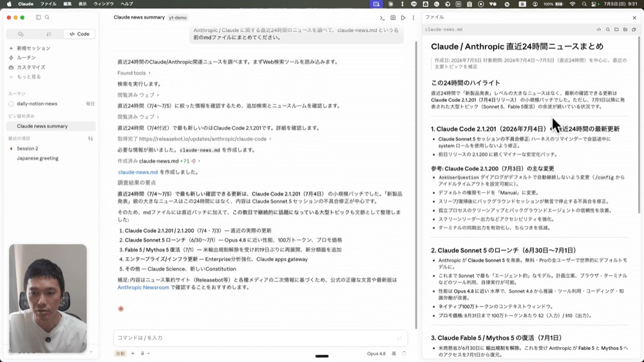Click heading 2. Claude Sonnet 5 のローンチ

(504, 250)
